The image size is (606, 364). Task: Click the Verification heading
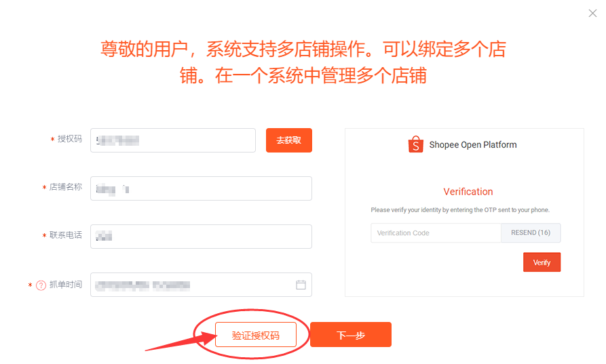click(468, 191)
